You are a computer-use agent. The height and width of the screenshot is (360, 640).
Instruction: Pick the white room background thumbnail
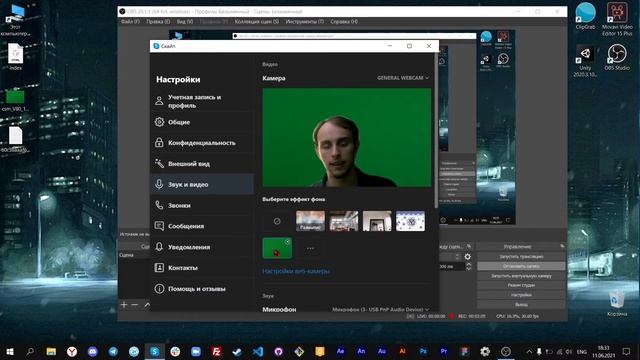point(377,221)
